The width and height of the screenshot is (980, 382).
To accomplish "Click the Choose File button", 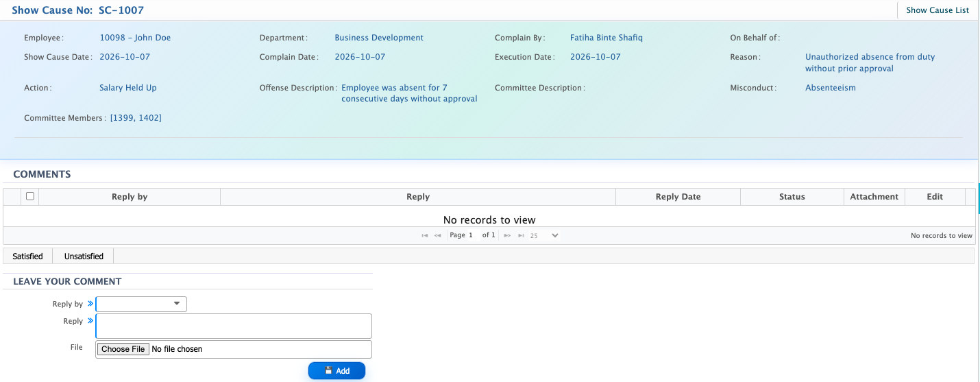I will pyautogui.click(x=123, y=349).
